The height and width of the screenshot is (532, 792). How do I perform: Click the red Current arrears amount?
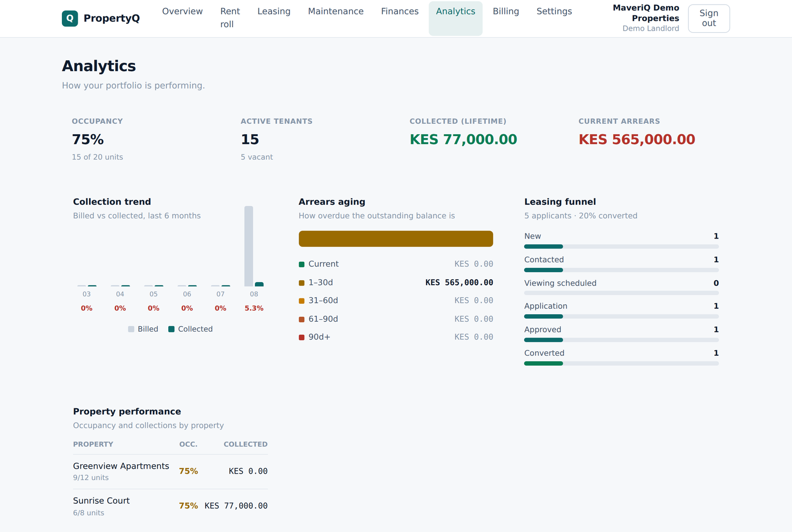tap(637, 140)
